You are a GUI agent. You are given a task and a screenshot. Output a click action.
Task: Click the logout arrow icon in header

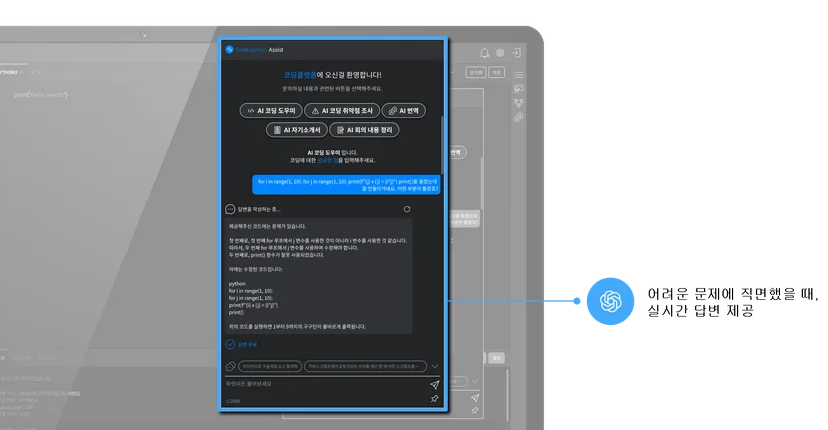pyautogui.click(x=516, y=53)
